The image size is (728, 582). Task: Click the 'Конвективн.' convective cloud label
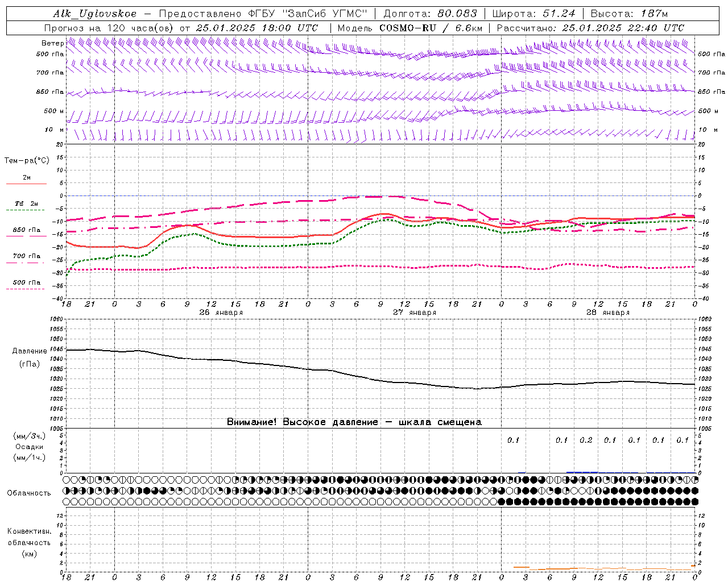point(29,531)
